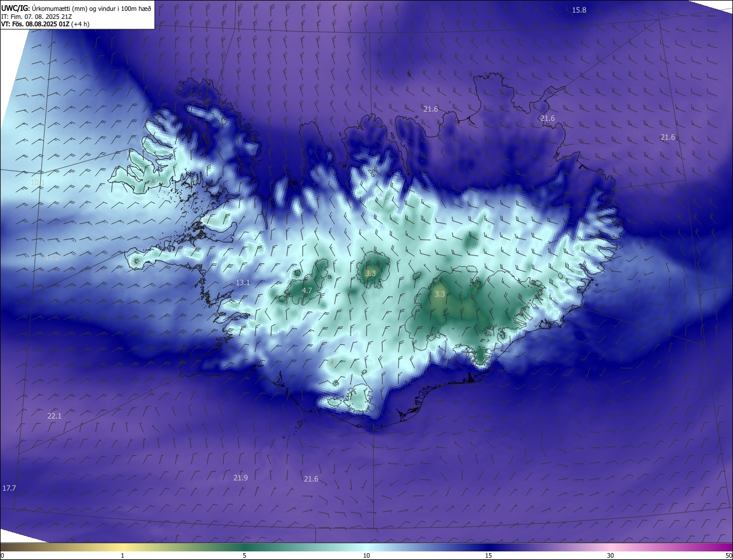
Task: Select the 3.3 label on Vatnajökull glacier
Action: click(439, 294)
